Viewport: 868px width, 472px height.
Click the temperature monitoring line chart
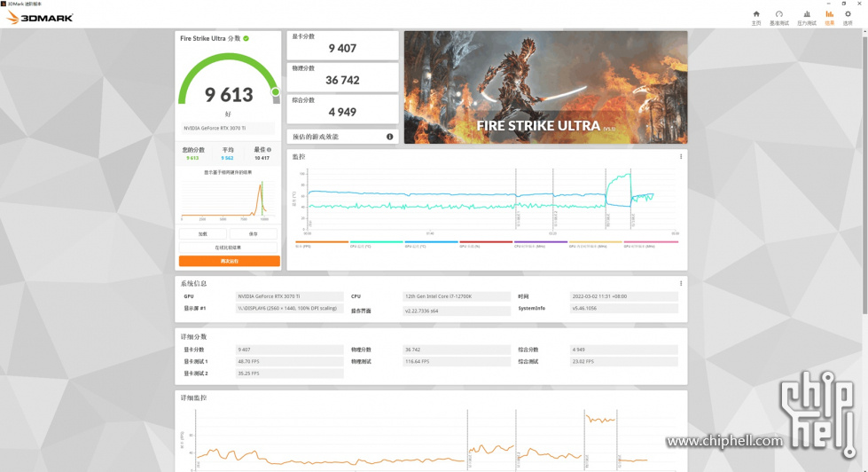click(487, 201)
